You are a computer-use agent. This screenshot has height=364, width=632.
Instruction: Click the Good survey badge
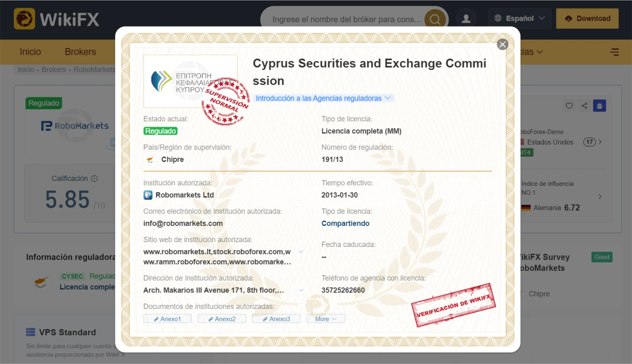click(x=602, y=257)
